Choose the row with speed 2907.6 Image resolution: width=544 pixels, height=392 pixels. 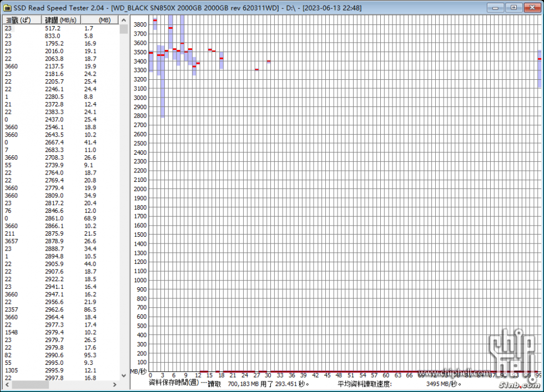[x=61, y=272]
